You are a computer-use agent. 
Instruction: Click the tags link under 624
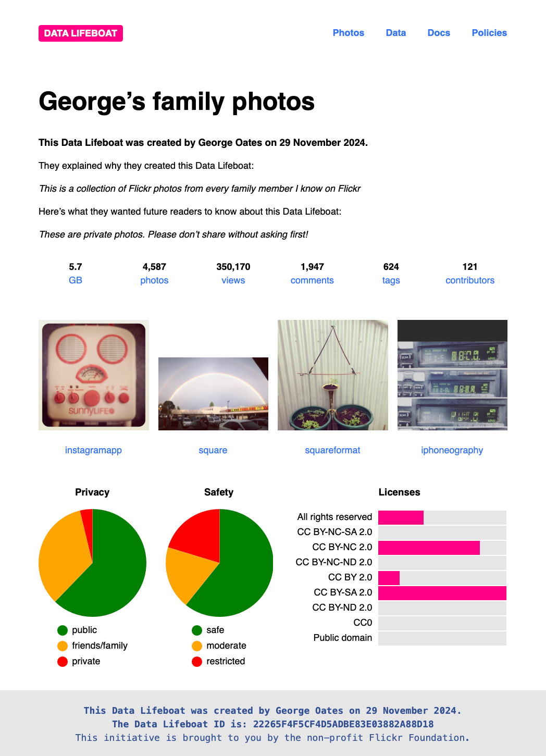(391, 280)
